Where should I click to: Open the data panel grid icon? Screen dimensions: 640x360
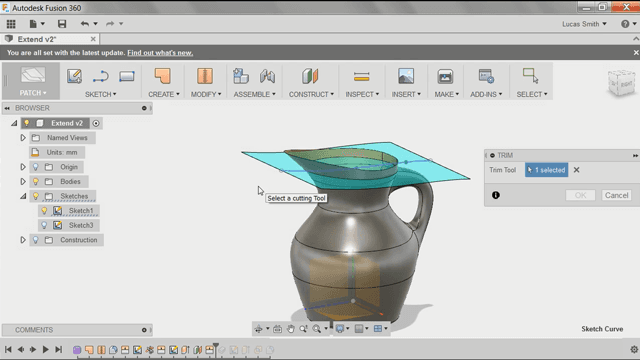(11, 24)
